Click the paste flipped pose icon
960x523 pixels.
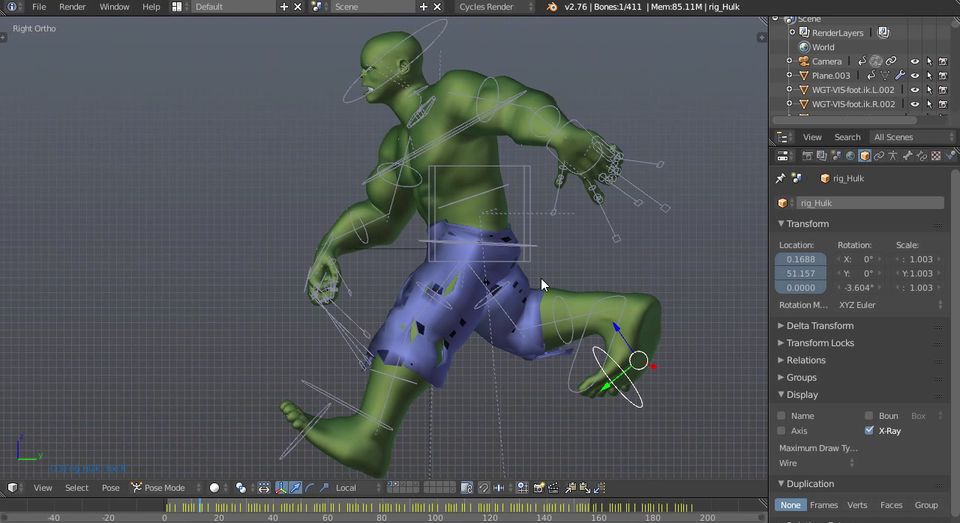599,487
